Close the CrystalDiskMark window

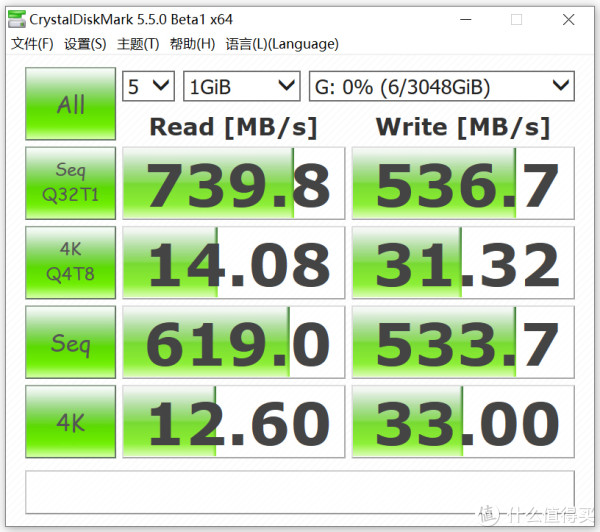[x=568, y=19]
